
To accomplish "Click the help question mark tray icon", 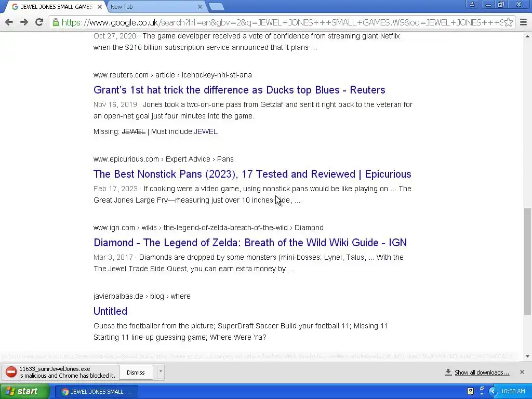I will [x=470, y=391].
